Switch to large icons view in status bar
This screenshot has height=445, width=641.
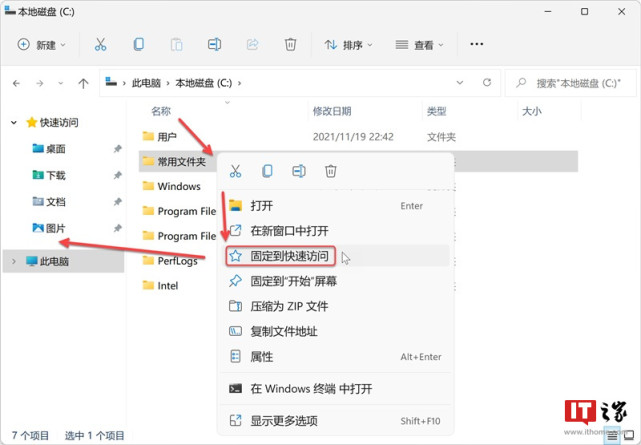(x=629, y=436)
